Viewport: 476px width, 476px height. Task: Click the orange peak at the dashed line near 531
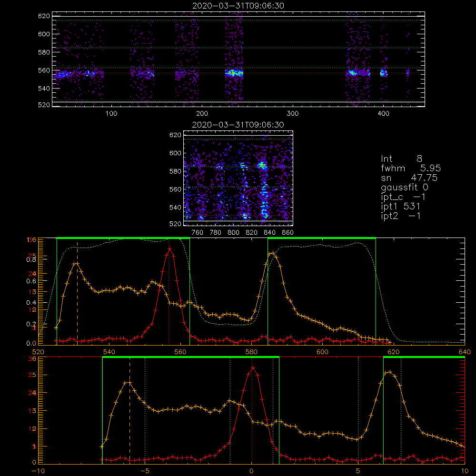(x=77, y=263)
